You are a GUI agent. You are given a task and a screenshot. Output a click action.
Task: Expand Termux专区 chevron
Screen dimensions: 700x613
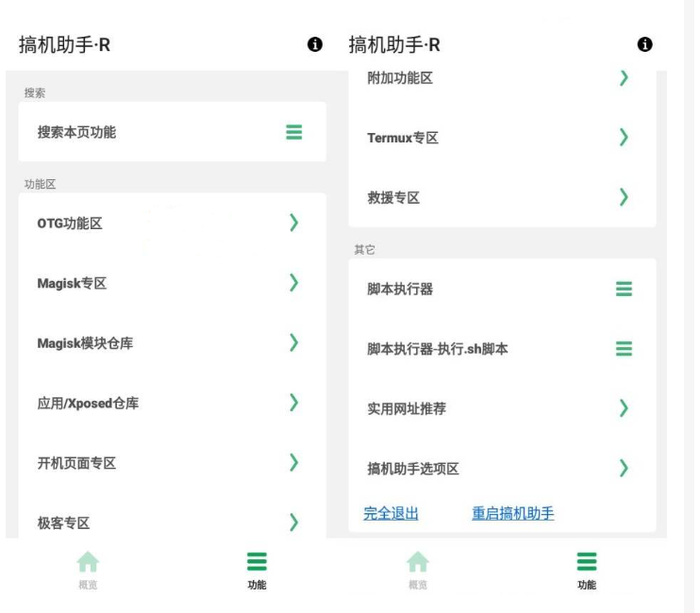point(624,137)
